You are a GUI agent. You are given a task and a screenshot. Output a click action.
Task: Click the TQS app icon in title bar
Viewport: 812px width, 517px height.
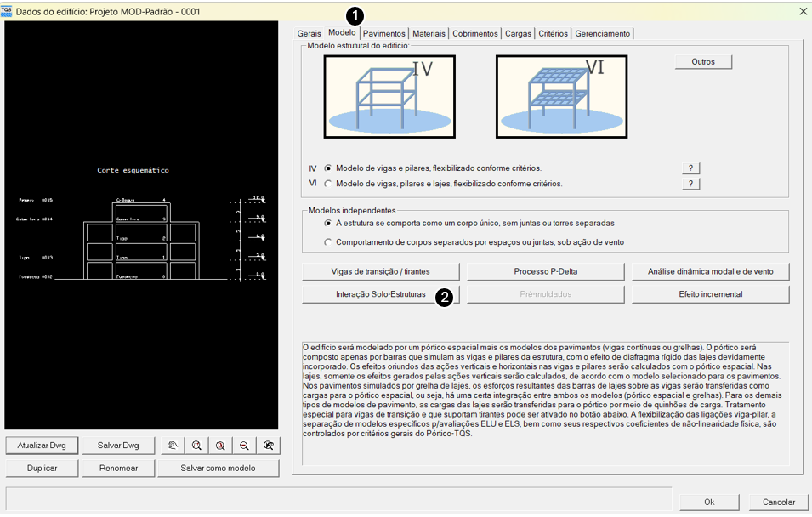click(7, 11)
